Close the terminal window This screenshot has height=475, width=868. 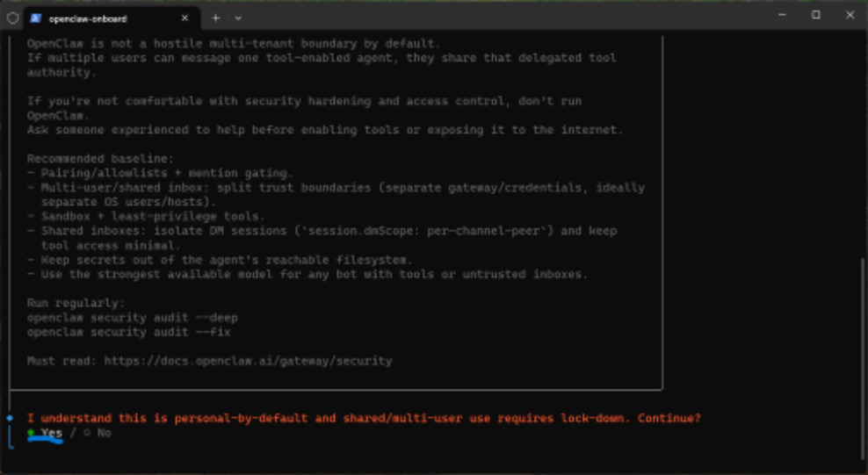(x=850, y=15)
